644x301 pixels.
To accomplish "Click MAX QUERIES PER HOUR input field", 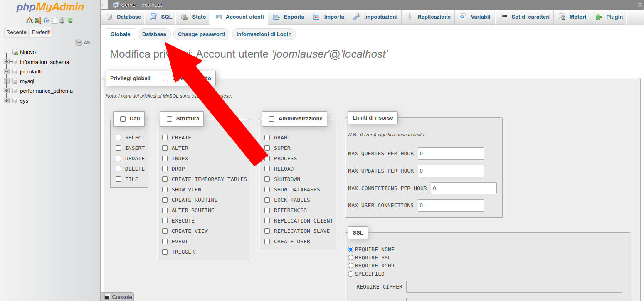I will 451,154.
